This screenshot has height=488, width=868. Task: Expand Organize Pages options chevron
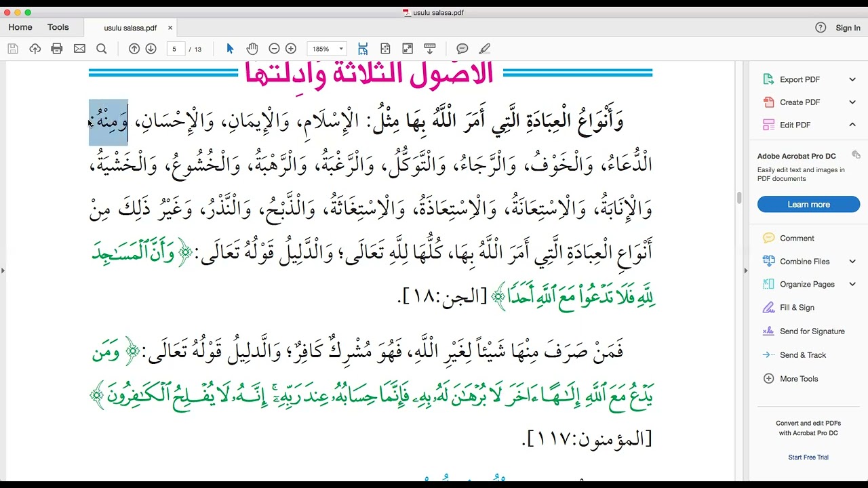click(x=852, y=285)
